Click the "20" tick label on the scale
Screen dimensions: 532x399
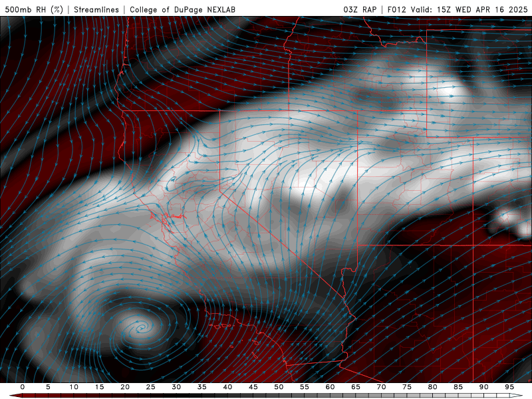(x=125, y=387)
